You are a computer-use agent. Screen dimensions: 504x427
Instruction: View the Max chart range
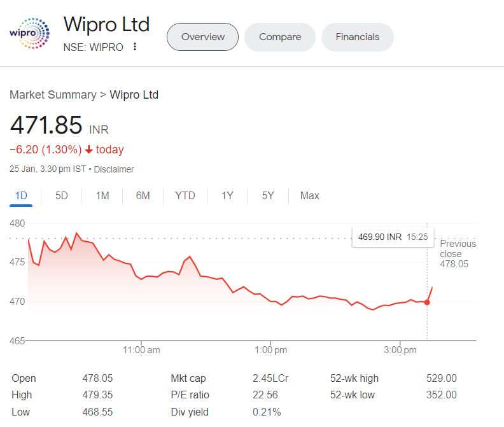pos(310,195)
